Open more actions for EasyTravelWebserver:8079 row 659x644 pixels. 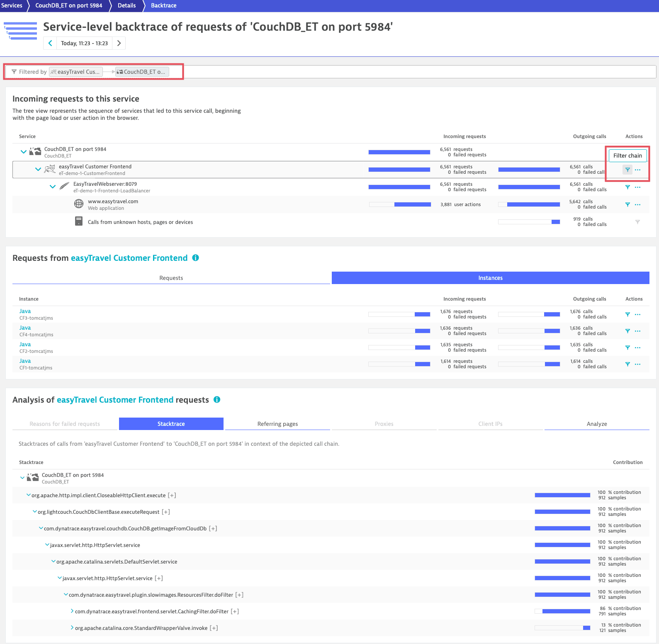[x=637, y=187]
